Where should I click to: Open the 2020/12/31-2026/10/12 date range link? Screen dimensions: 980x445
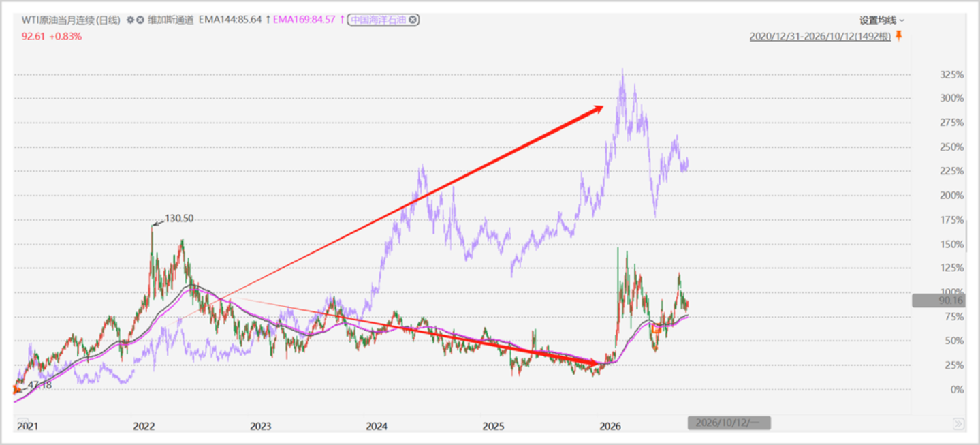point(820,37)
